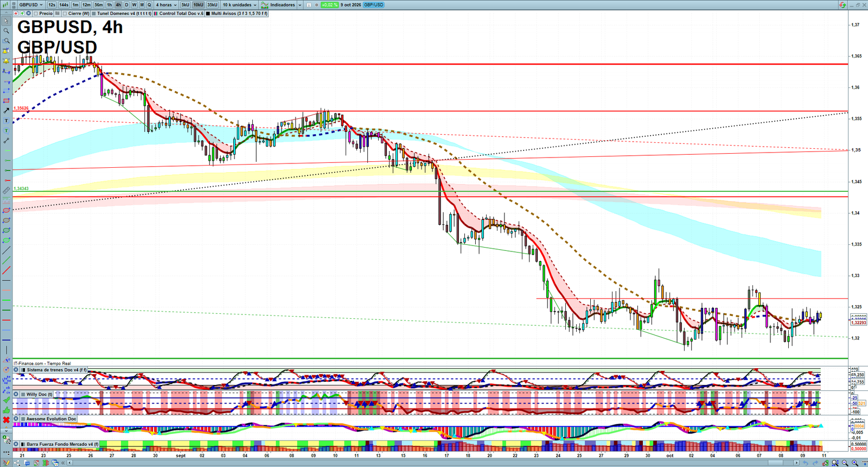Click the list icon next to Precio
This screenshot has height=467, width=868.
click(58, 13)
